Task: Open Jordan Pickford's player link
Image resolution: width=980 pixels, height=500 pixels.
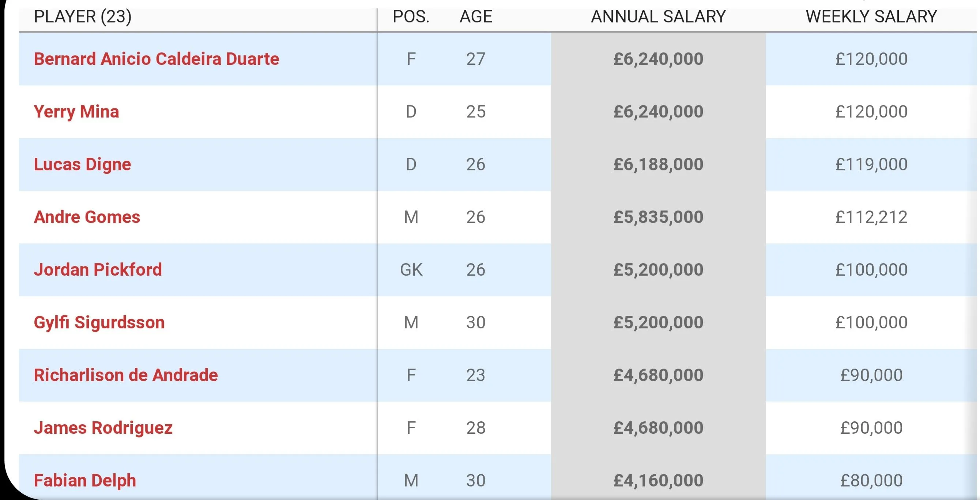Action: point(98,270)
